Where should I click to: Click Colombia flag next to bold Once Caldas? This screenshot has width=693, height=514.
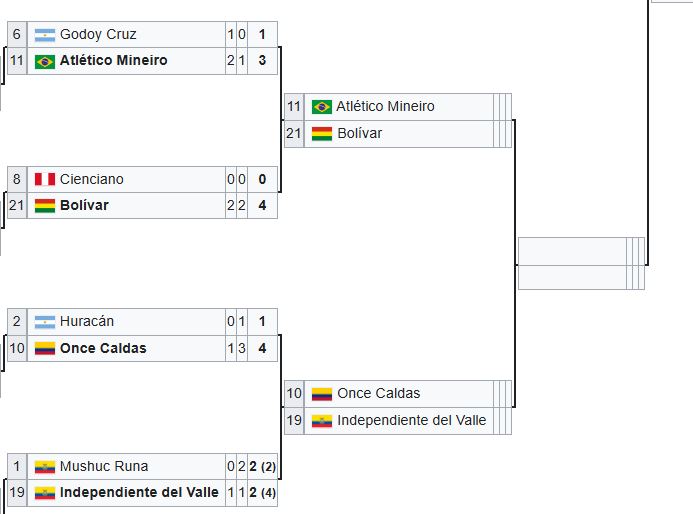pos(44,349)
